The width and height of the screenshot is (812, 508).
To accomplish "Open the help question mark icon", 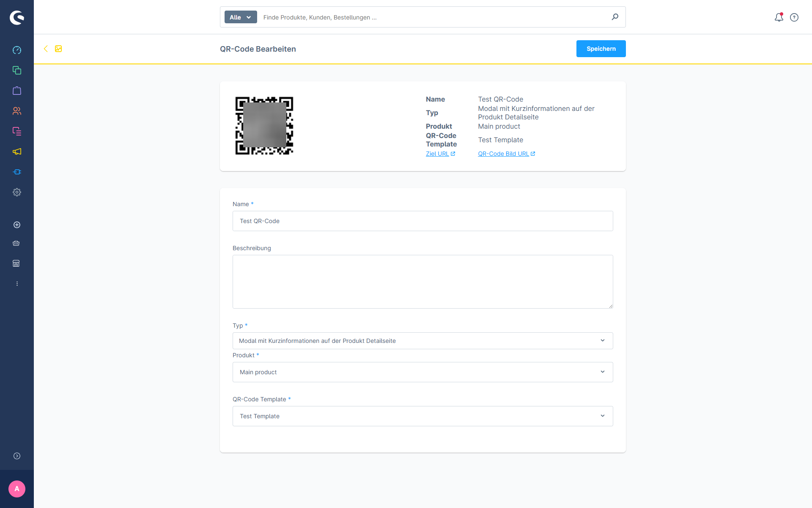I will pos(794,17).
